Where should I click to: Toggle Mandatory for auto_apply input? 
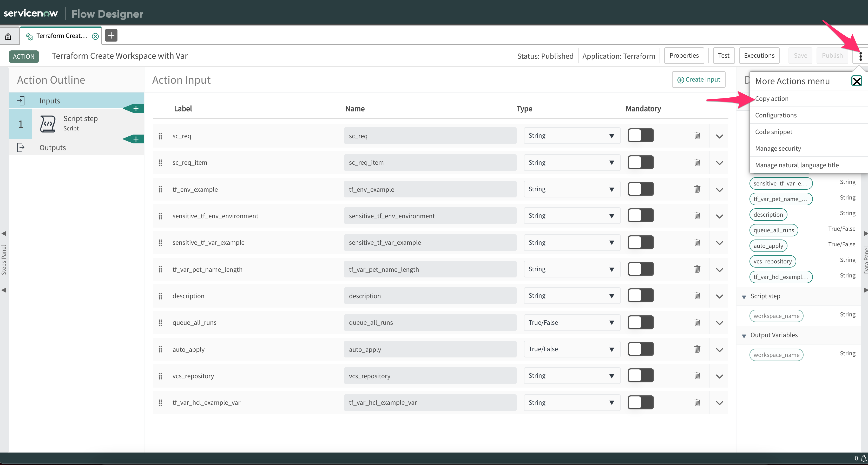[x=640, y=349]
